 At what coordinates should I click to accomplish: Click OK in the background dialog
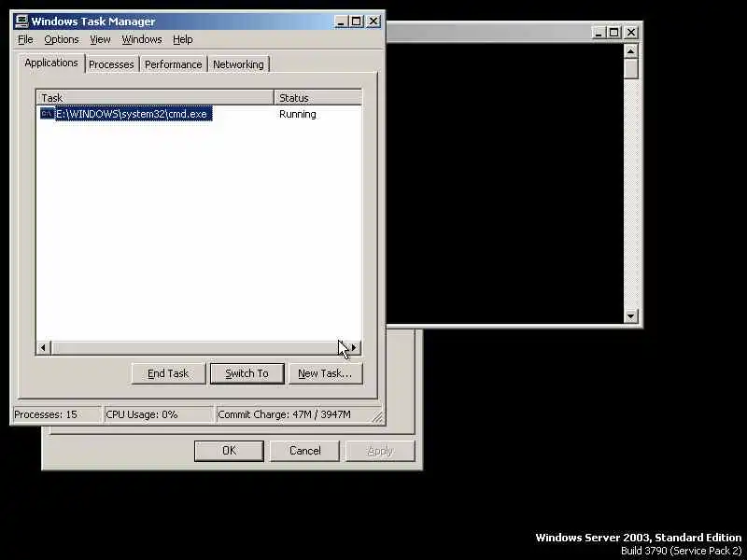(229, 451)
